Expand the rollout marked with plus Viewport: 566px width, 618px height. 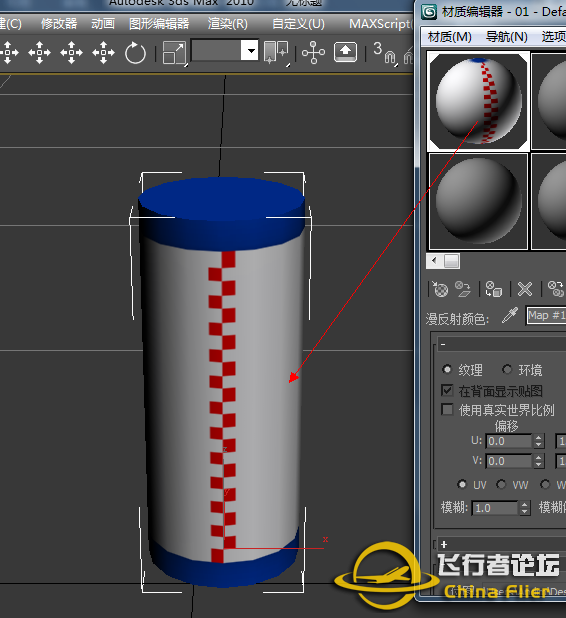pyautogui.click(x=444, y=544)
